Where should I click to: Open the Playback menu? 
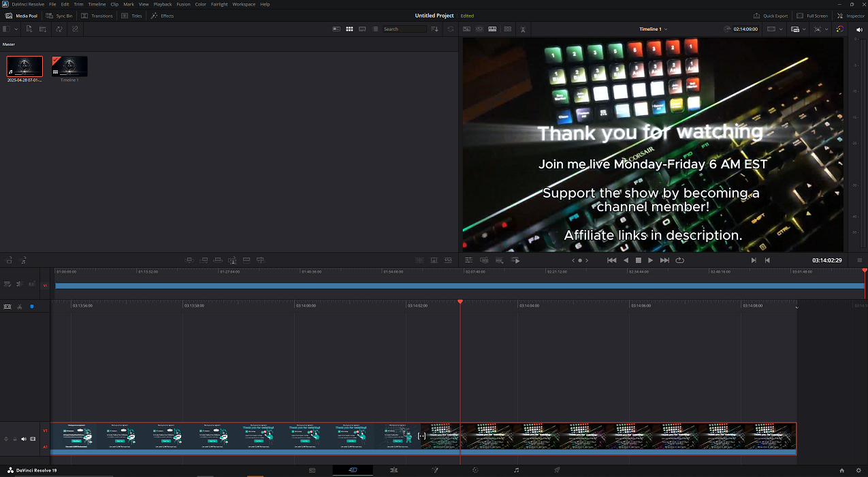163,4
